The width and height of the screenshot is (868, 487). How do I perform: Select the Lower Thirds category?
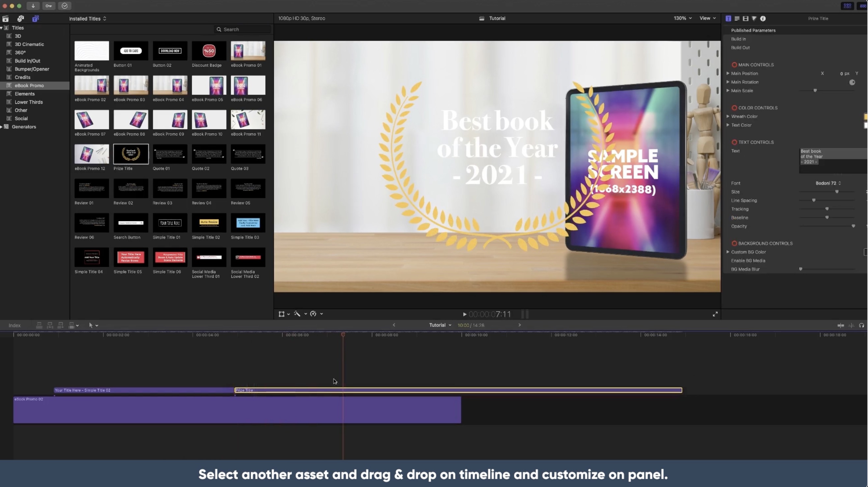(x=29, y=102)
